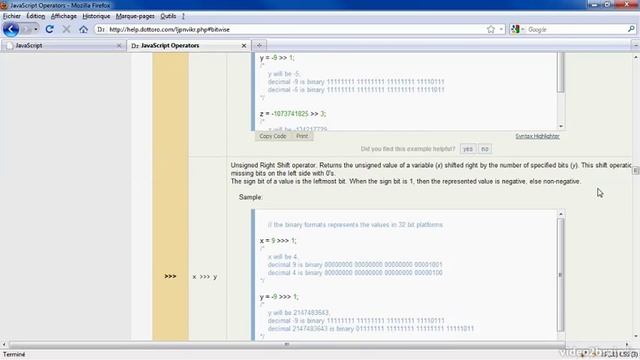
Task: Click the page scroll down arrow
Action: point(636,337)
